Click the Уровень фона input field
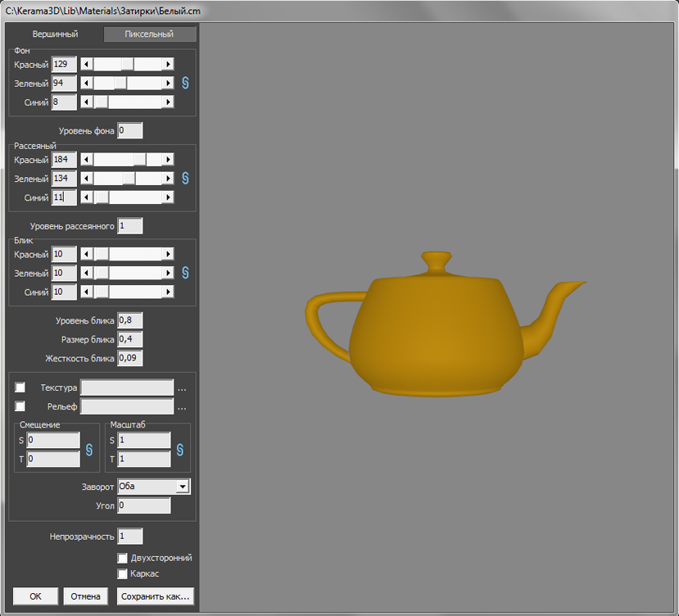This screenshot has height=616, width=679. point(130,130)
